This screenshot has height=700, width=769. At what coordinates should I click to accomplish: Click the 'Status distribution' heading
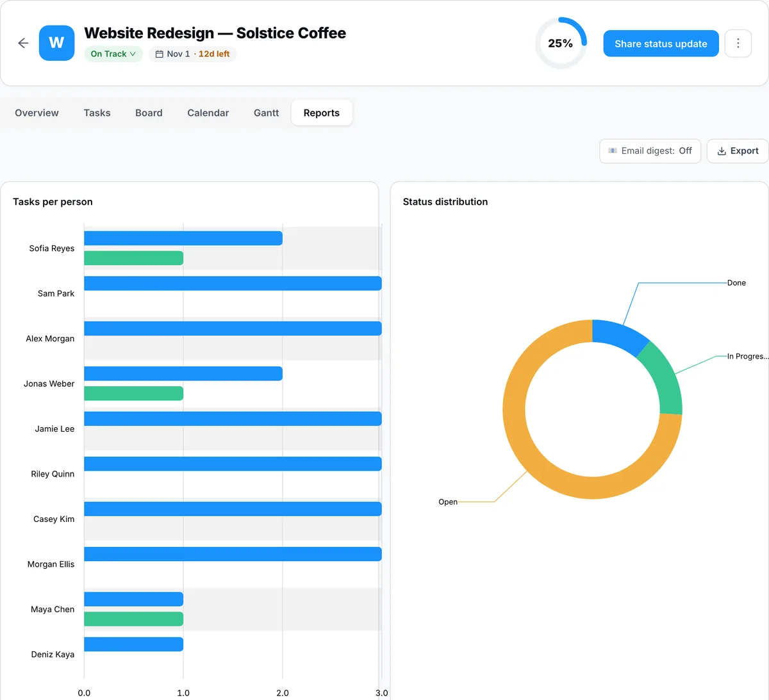coord(445,202)
